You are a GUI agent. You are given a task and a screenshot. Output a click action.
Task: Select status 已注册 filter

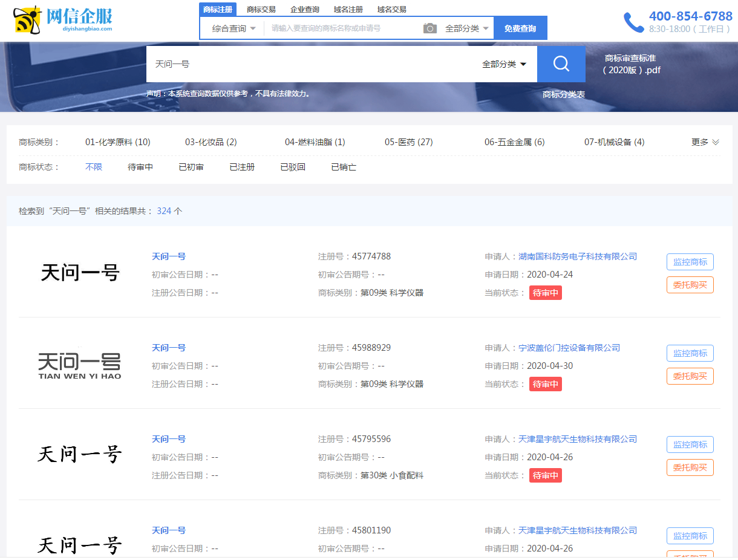point(242,167)
